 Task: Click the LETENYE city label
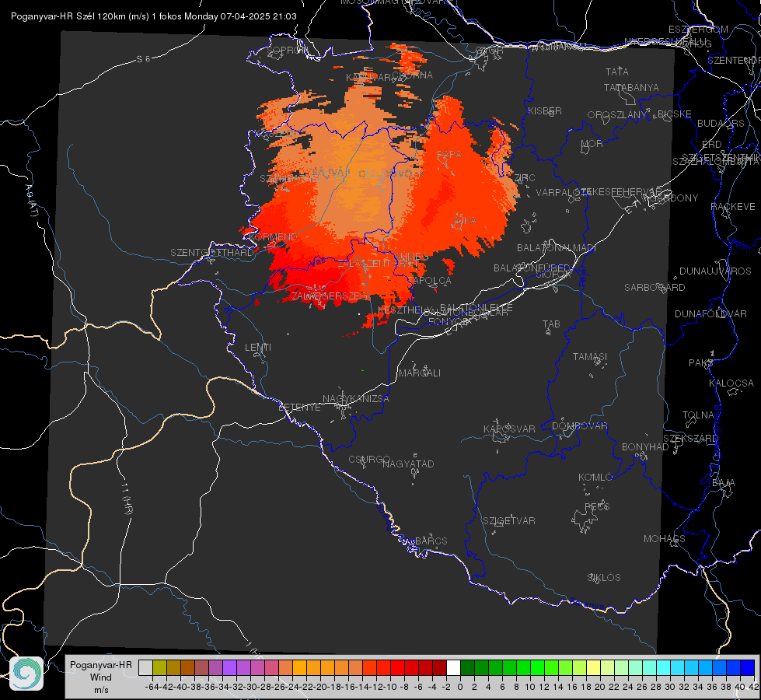[x=299, y=408]
